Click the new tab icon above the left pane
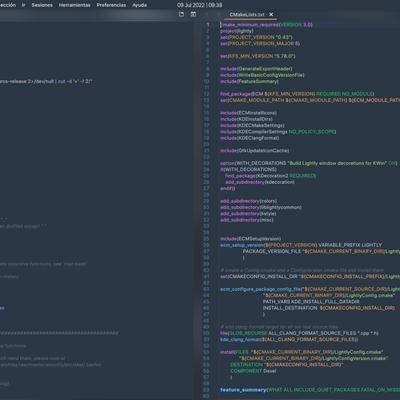This screenshot has width=400, height=400. click(181, 14)
